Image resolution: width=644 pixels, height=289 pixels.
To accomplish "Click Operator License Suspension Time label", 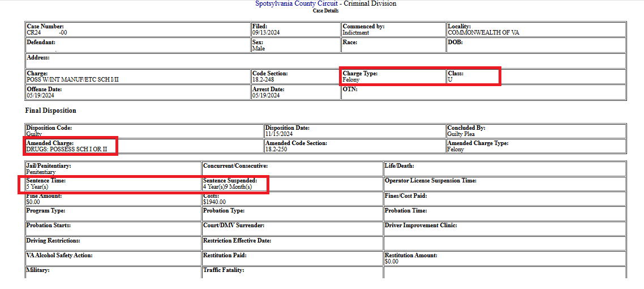I will pos(431,180).
